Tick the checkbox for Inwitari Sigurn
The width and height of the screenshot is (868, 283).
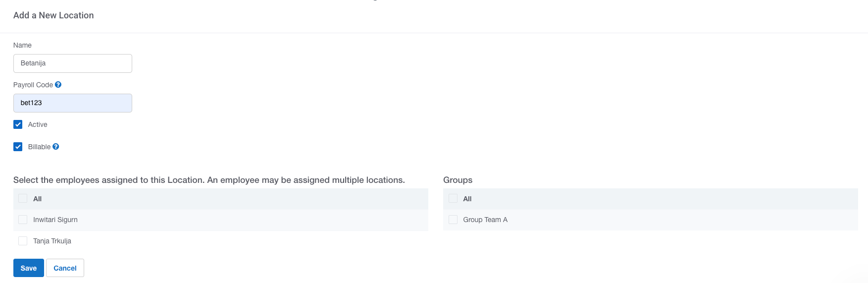(23, 220)
